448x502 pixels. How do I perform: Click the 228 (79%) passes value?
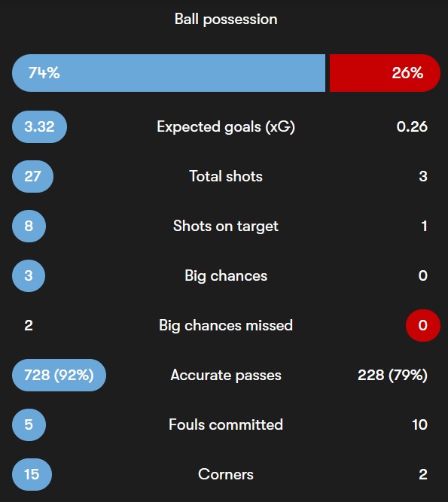point(392,376)
